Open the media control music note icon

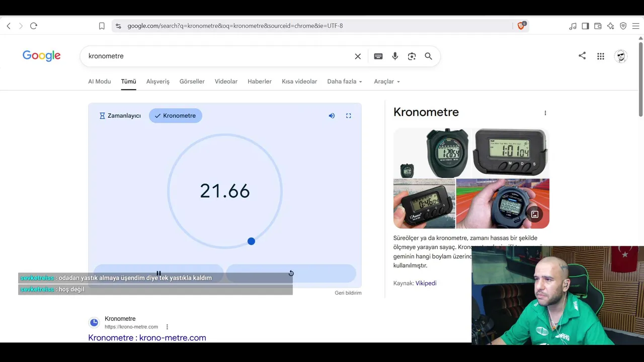pos(573,26)
